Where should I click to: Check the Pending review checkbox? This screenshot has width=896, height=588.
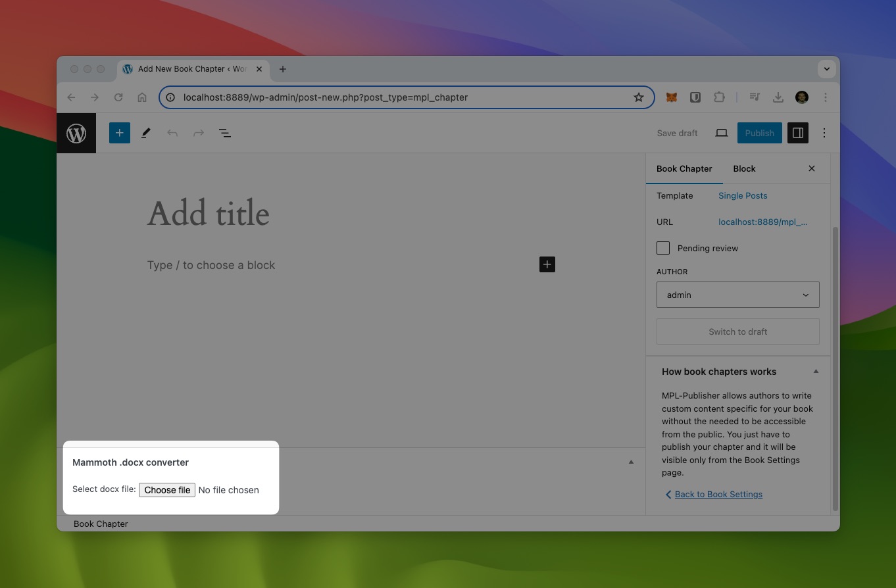663,248
